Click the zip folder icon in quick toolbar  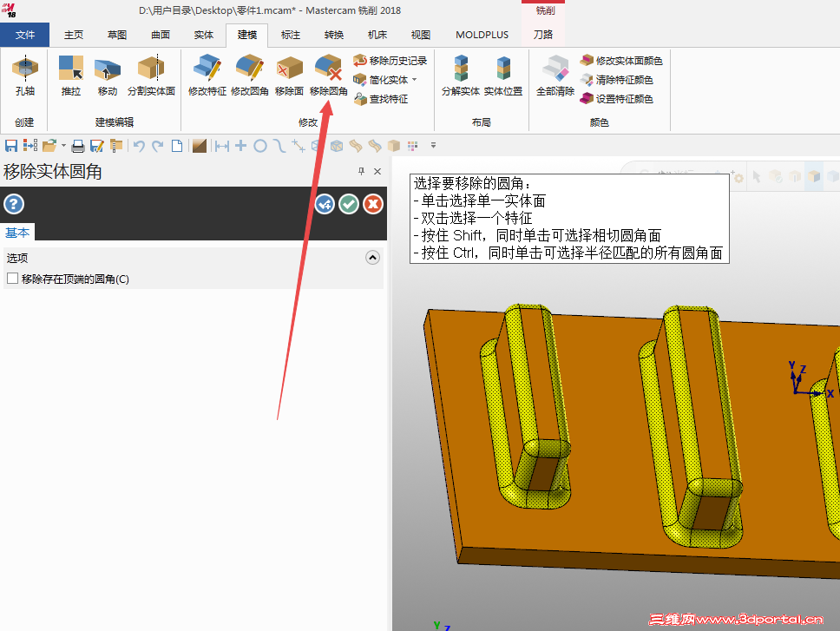115,146
